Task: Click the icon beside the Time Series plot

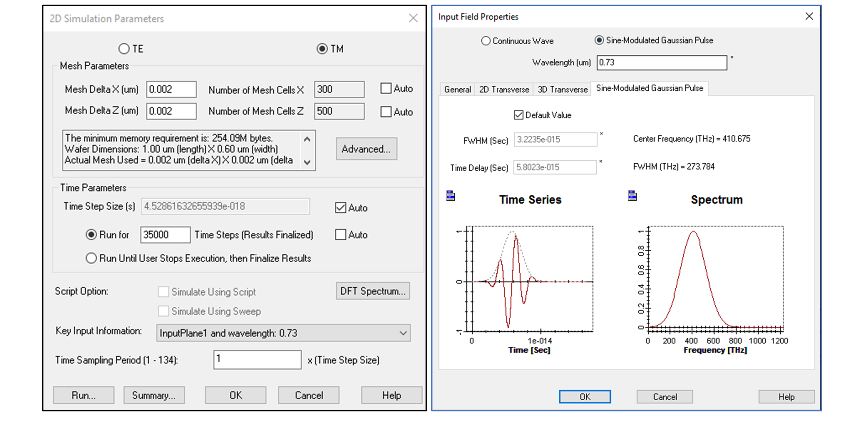Action: pyautogui.click(x=451, y=196)
